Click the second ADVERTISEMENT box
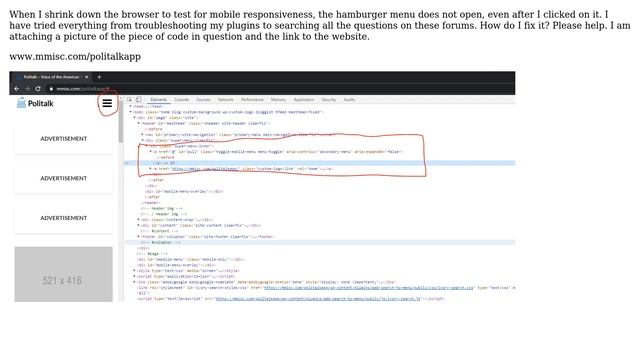Image resolution: width=640 pixels, height=360 pixels. pos(64,178)
